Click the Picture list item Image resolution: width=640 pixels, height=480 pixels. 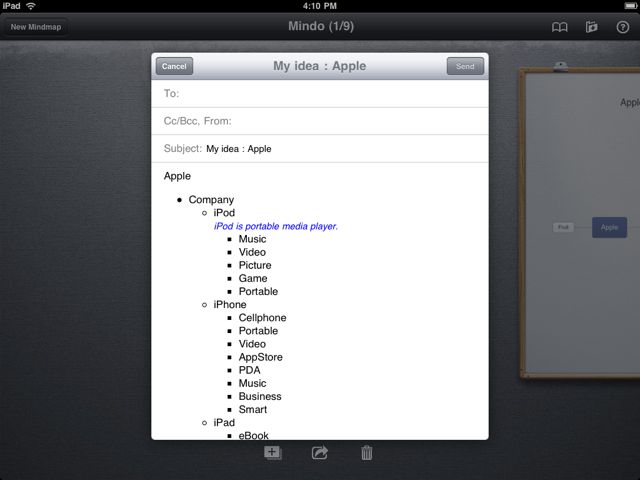pyautogui.click(x=255, y=265)
